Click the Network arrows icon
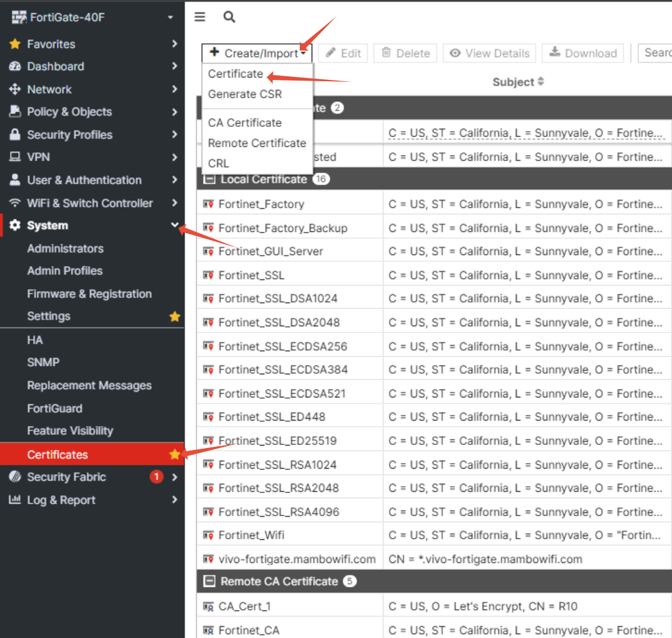 tap(15, 89)
